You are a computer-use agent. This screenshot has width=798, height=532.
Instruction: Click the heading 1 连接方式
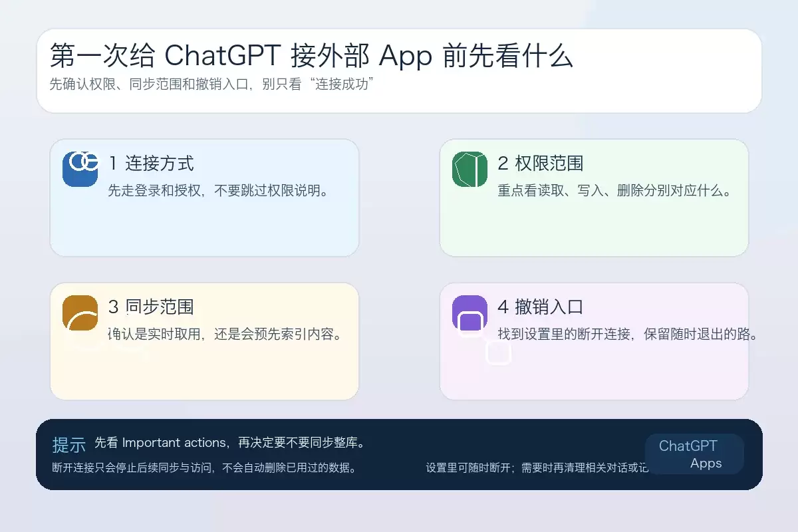(x=151, y=163)
